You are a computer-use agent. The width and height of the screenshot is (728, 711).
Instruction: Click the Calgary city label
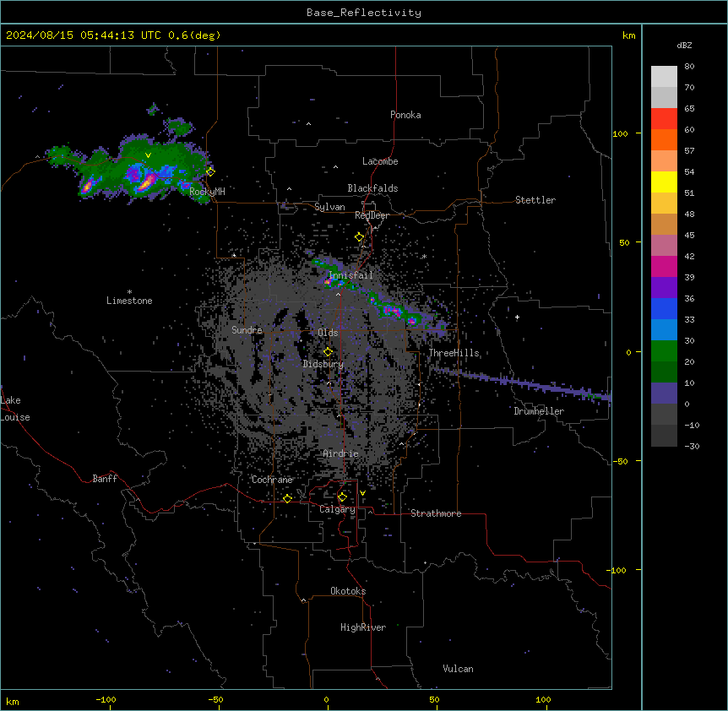[337, 509]
